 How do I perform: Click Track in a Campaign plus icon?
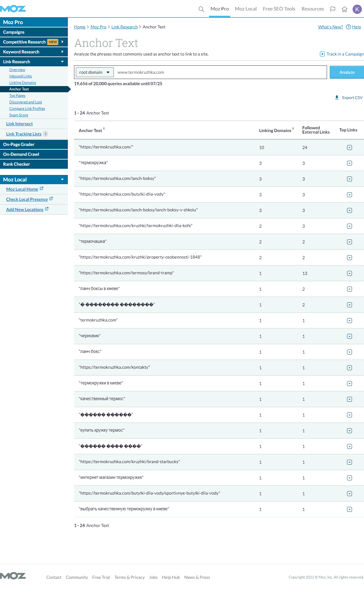[322, 54]
